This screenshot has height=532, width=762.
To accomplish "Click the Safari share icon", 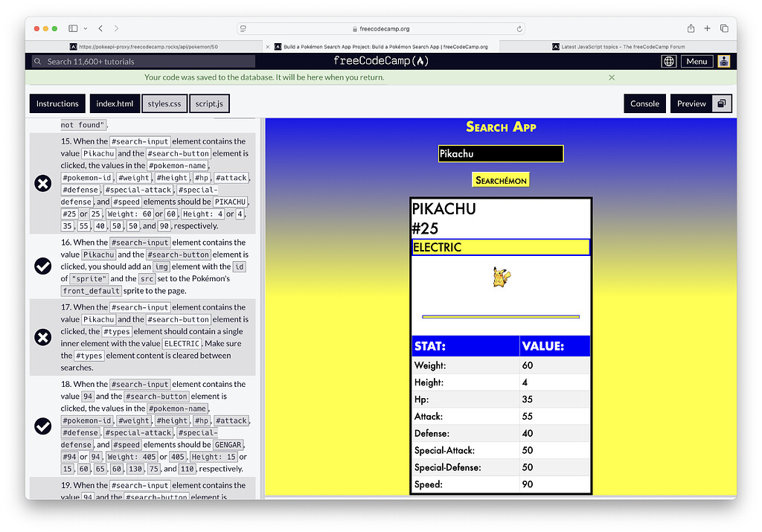I will [691, 28].
